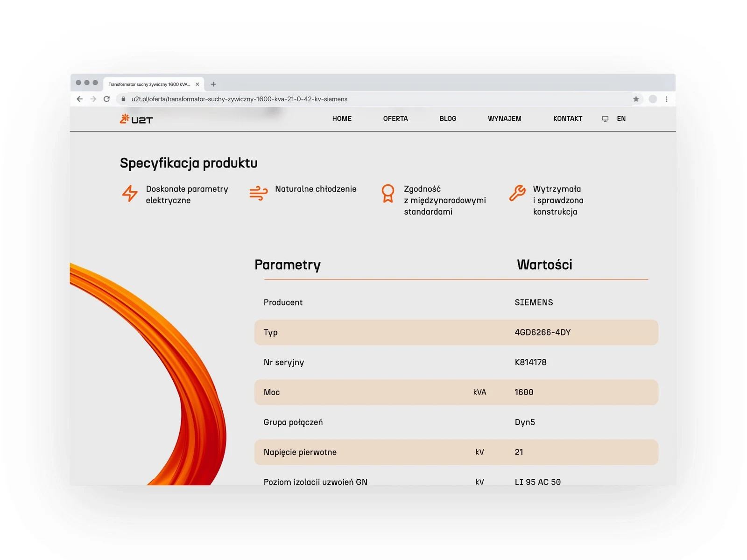
Task: Open the HOME menu item
Action: (x=342, y=119)
